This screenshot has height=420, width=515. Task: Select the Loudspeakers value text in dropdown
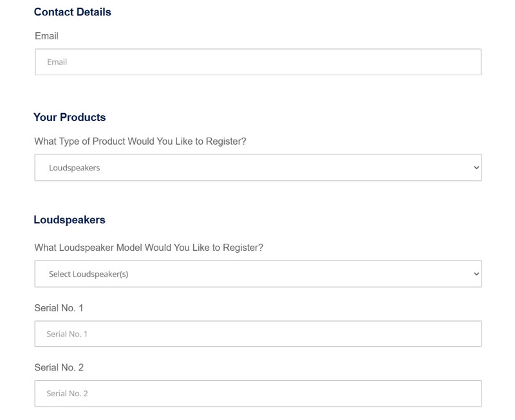pyautogui.click(x=75, y=168)
